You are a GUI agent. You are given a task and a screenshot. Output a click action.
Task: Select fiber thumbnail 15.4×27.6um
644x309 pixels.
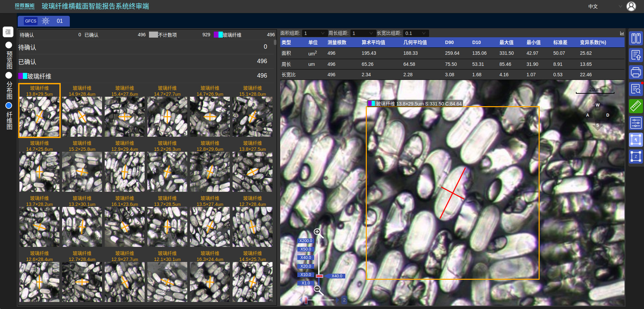click(x=125, y=111)
